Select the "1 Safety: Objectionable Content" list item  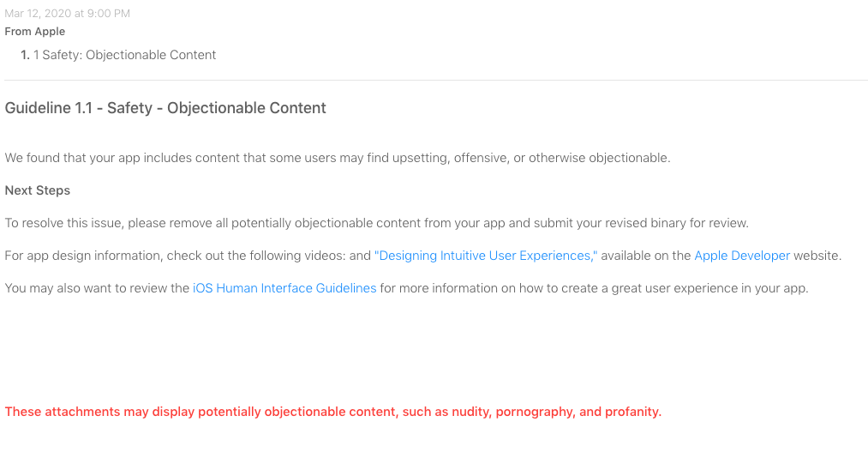124,55
